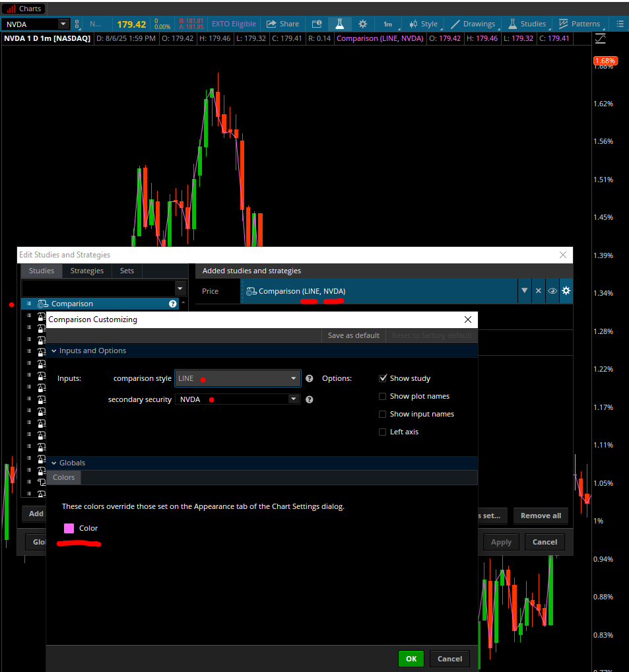This screenshot has width=629, height=672.
Task: Click Remove all button
Action: tap(541, 516)
